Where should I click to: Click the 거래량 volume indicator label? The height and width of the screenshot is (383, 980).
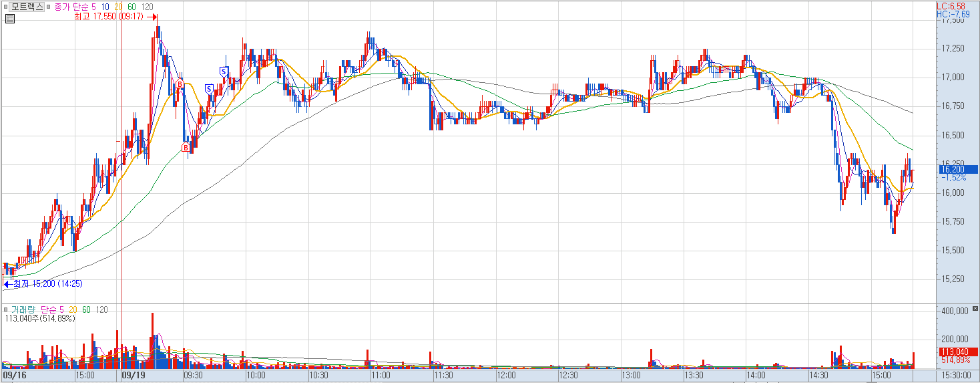click(x=23, y=309)
